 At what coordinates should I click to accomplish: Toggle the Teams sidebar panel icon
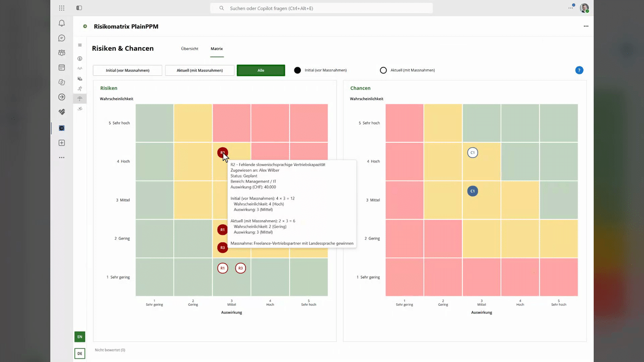79,8
